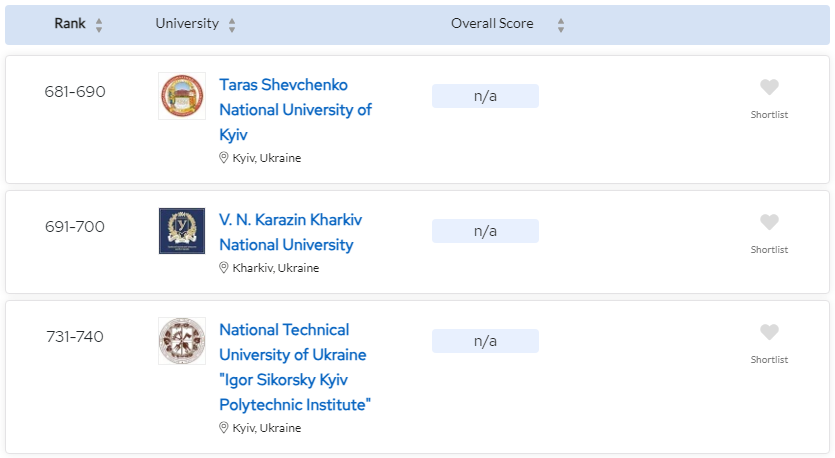This screenshot has width=835, height=458.
Task: Click the University column header
Action: click(x=187, y=24)
